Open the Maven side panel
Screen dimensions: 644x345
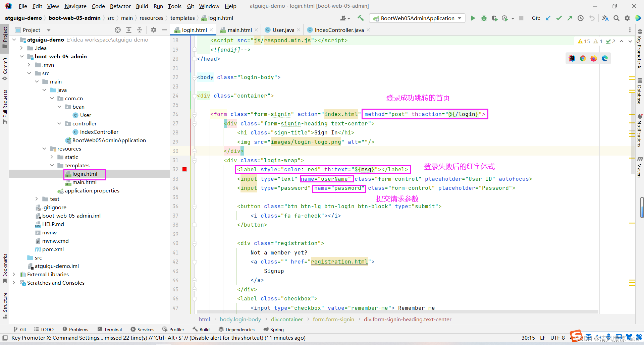[x=640, y=167]
